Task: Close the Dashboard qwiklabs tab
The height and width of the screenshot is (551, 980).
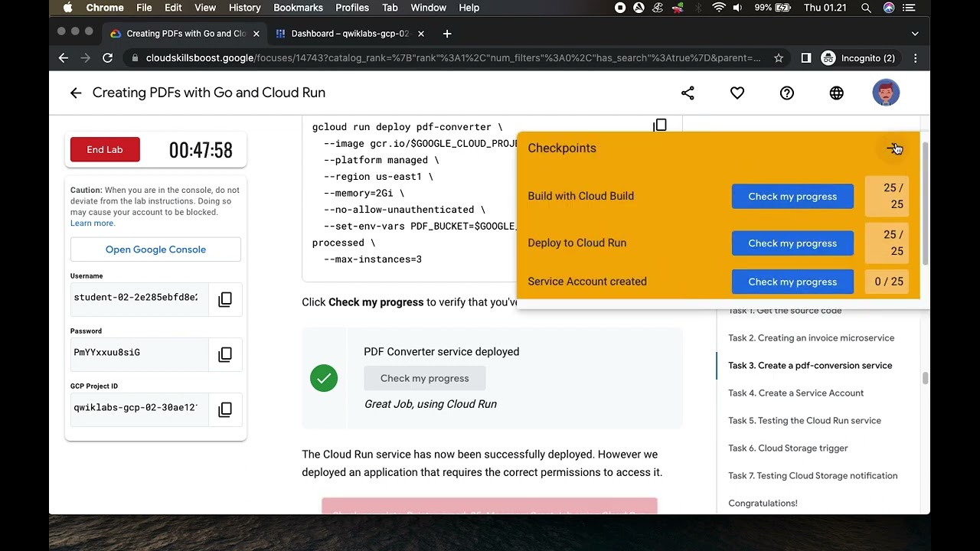Action: tap(421, 34)
